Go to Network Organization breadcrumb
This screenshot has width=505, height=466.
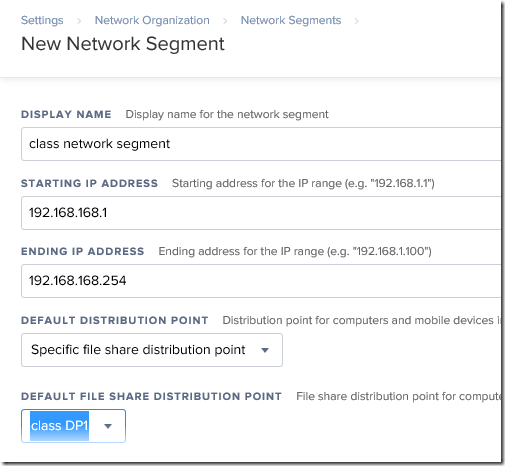tap(152, 20)
